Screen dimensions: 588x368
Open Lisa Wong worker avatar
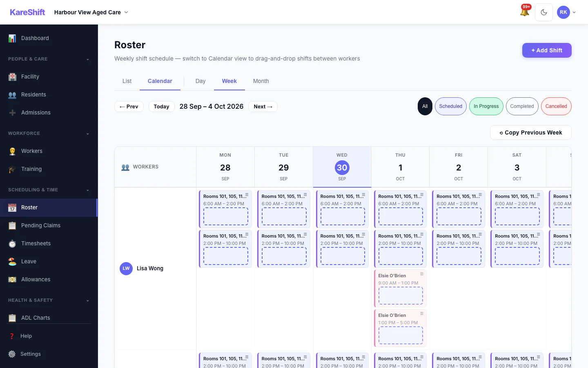(x=126, y=269)
